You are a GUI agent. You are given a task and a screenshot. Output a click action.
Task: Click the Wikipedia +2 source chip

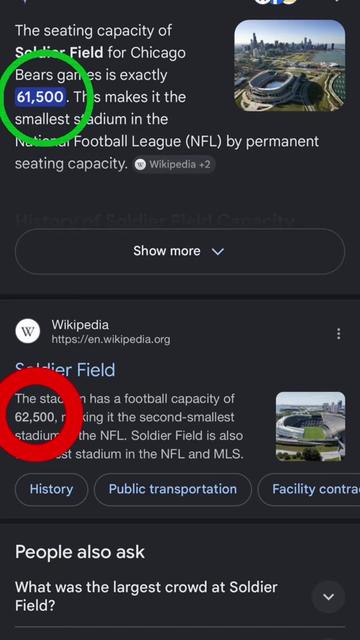pos(174,164)
